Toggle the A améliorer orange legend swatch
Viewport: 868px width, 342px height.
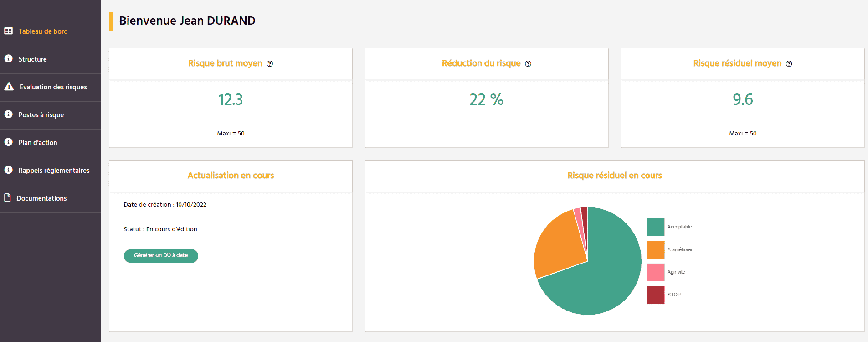point(655,250)
